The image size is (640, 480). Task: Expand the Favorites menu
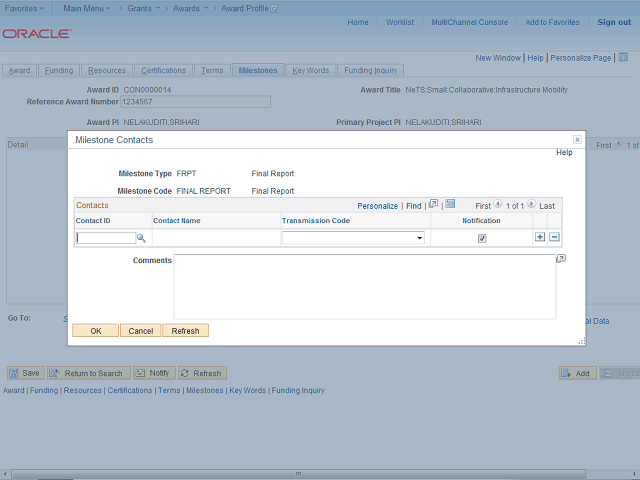pyautogui.click(x=25, y=7)
